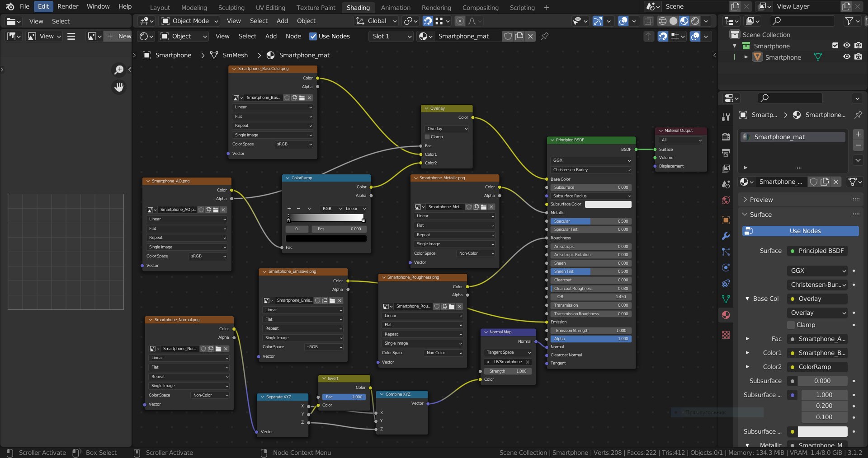
Task: Switch to rendered viewport shading sphere
Action: pyautogui.click(x=695, y=21)
